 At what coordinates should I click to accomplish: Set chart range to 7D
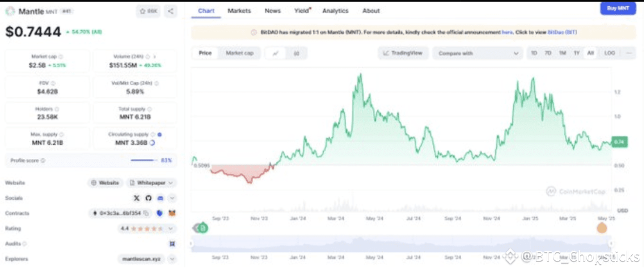pos(548,53)
